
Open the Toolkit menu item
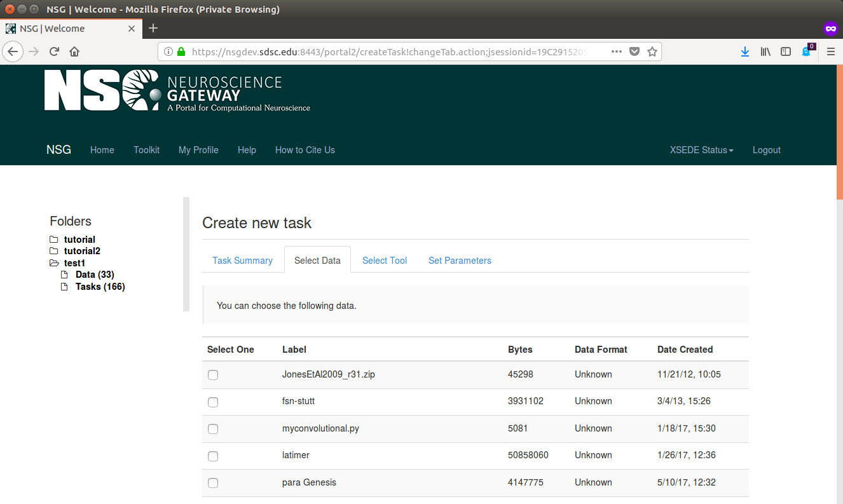pos(146,150)
